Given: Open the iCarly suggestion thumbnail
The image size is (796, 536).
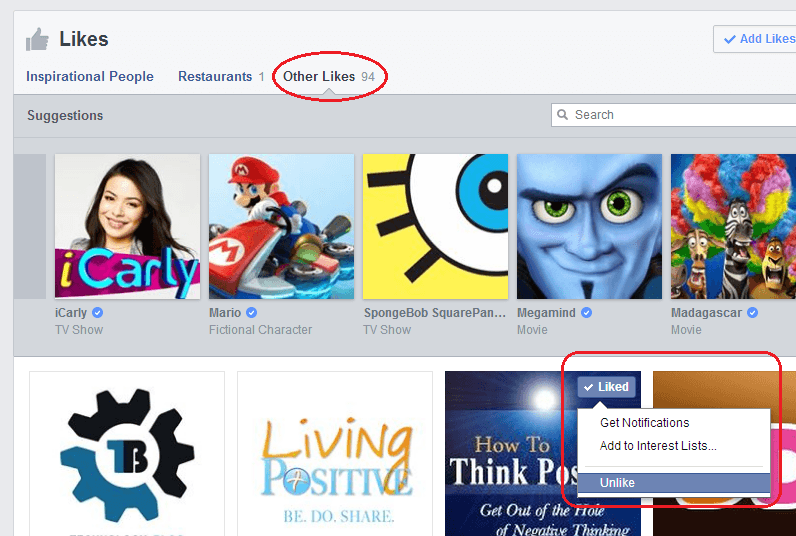Looking at the screenshot, I should tap(127, 226).
